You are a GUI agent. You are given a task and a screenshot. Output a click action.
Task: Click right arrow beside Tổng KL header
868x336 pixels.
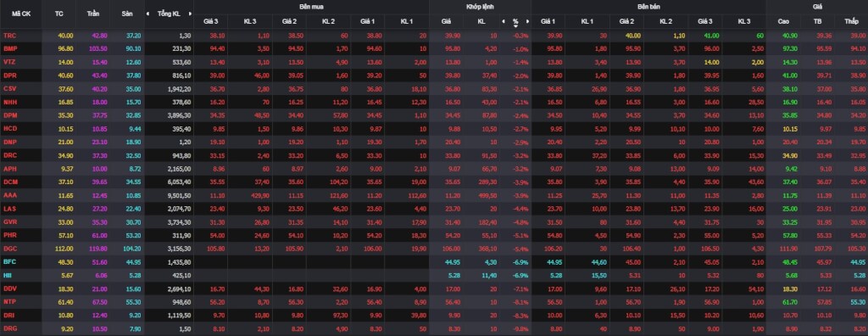(x=190, y=14)
